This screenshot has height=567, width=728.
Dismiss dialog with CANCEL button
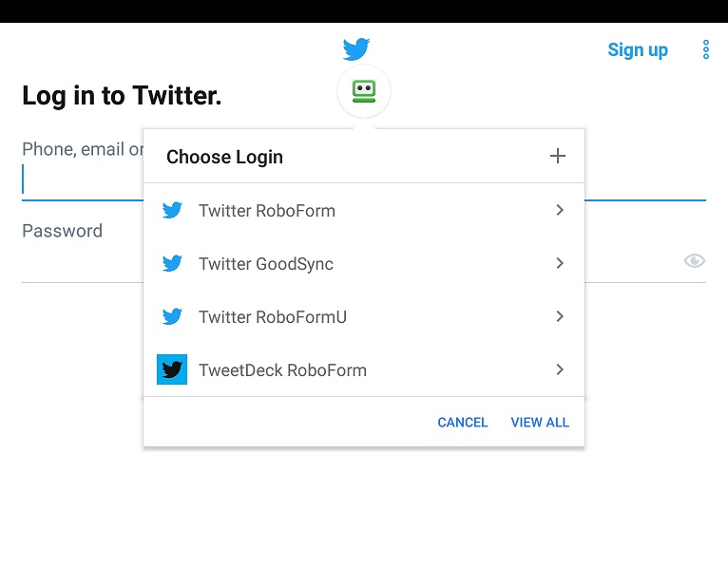tap(463, 423)
